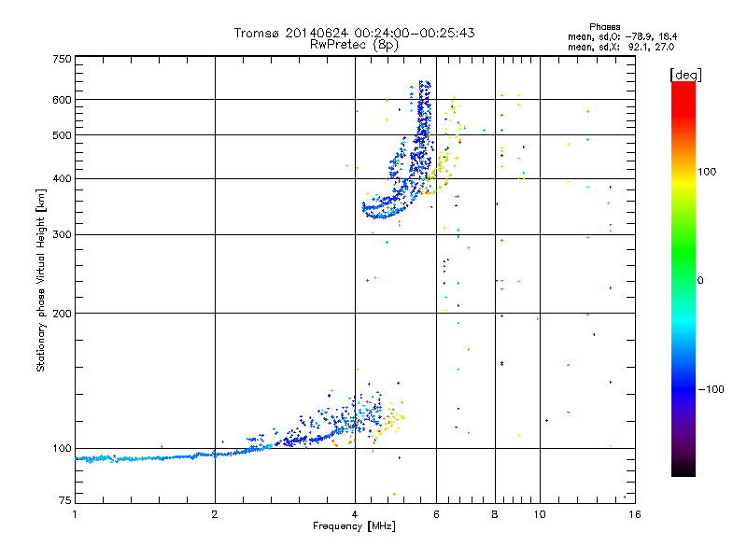The height and width of the screenshot is (560, 747).
Task: Click the black bottom of the colorbar
Action: click(684, 469)
